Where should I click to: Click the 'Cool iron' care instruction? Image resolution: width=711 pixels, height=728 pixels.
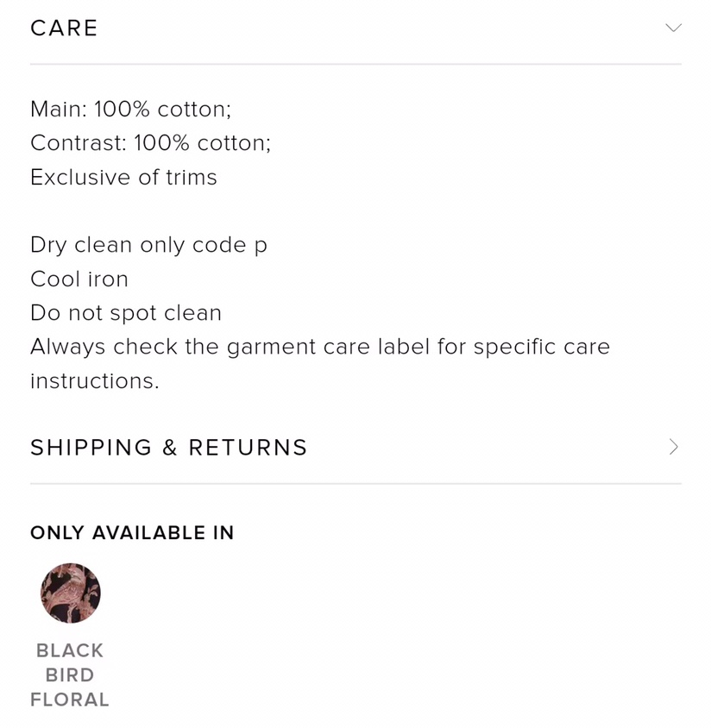tap(79, 279)
